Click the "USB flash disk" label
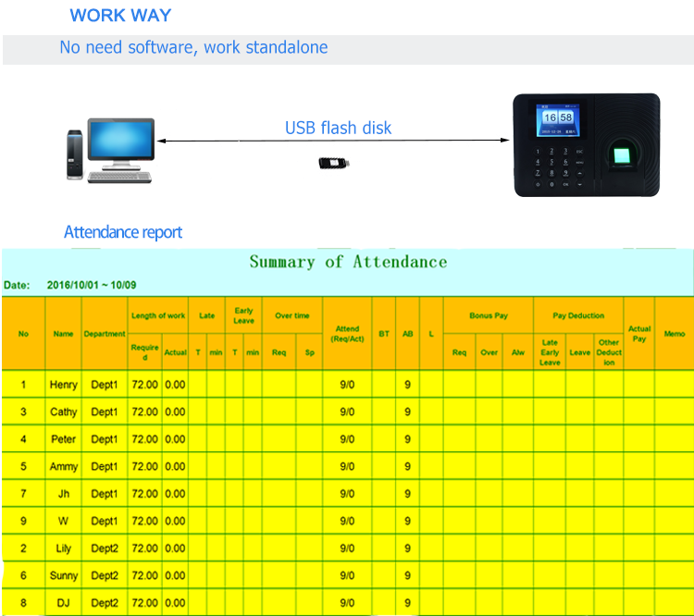The image size is (694, 616). (x=338, y=128)
